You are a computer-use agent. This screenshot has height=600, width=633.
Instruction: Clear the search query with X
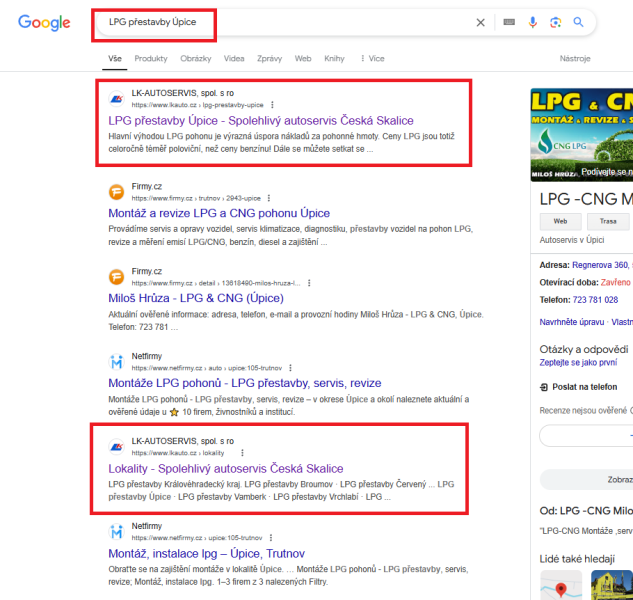coord(480,23)
